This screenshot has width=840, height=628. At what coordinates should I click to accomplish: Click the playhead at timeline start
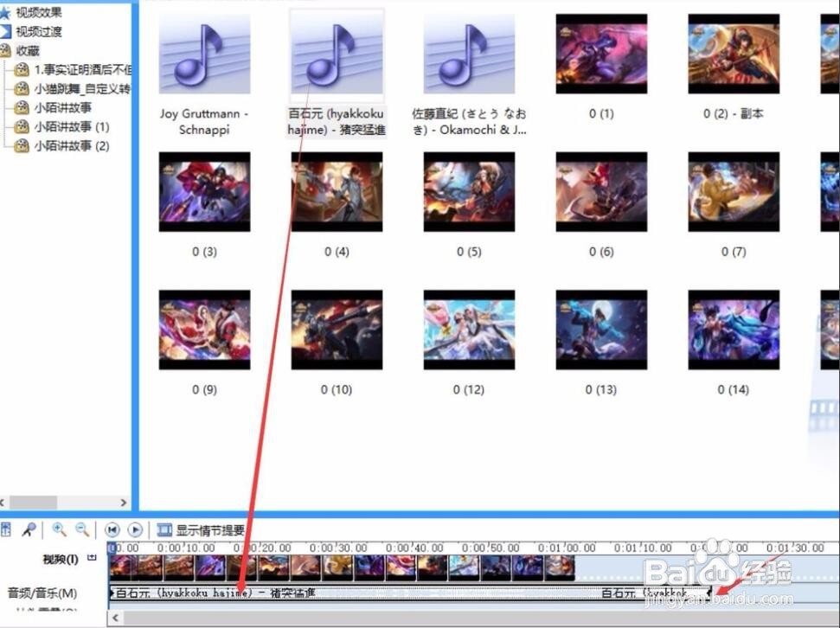click(112, 547)
